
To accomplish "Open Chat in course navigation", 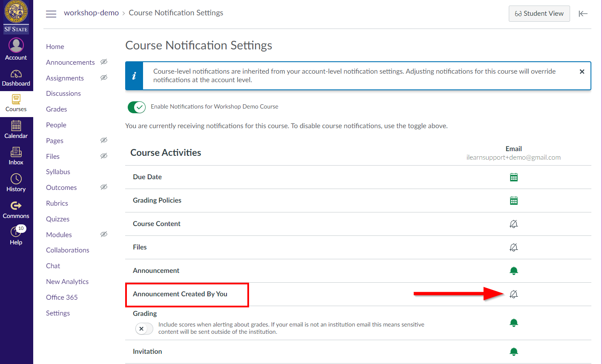I will point(53,266).
